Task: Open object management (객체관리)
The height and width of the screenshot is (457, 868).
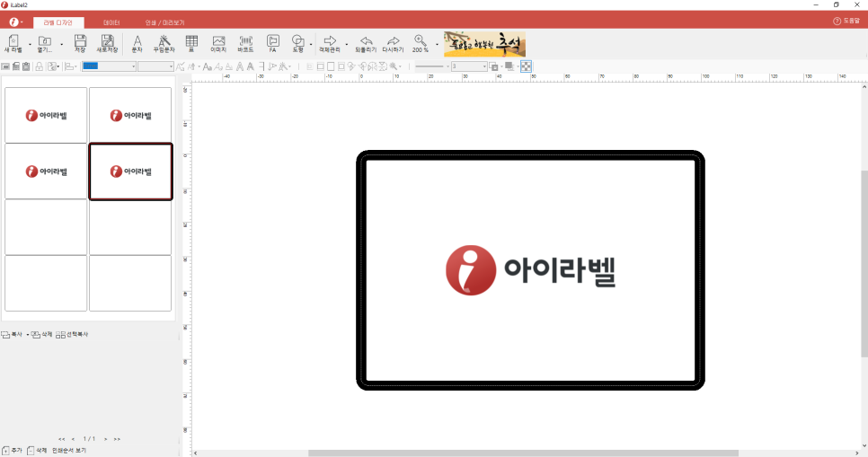Action: [x=330, y=44]
